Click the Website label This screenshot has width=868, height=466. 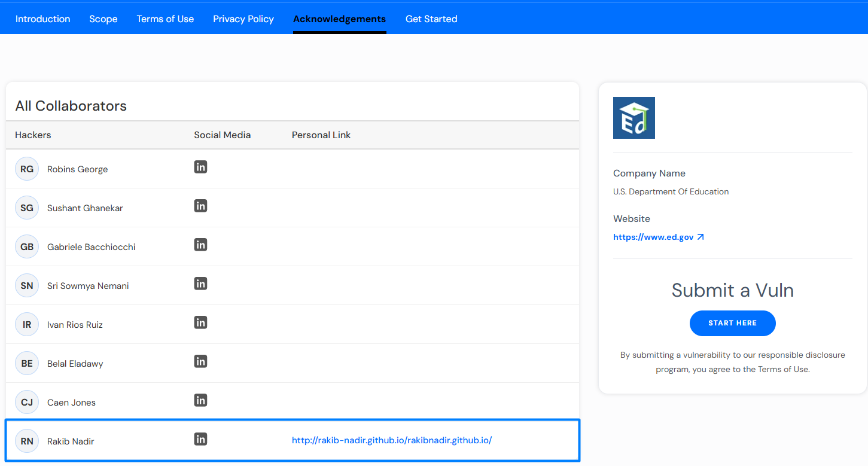pos(632,219)
